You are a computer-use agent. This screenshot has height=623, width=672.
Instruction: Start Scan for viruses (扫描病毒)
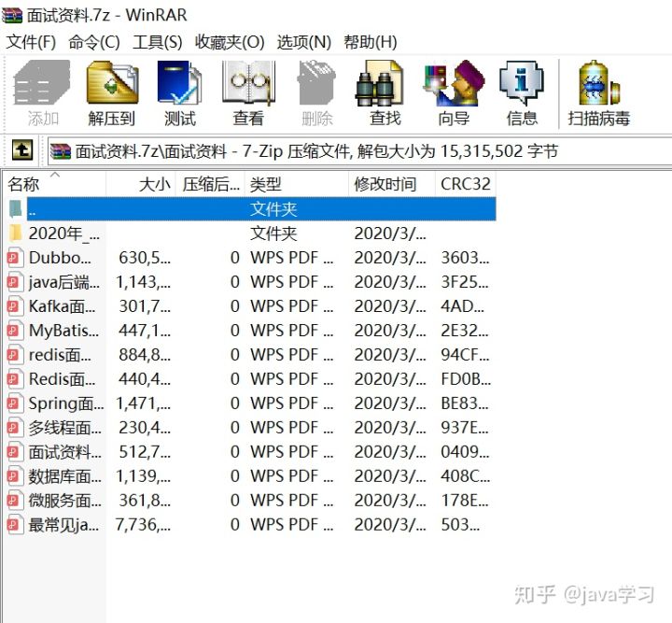tap(599, 82)
